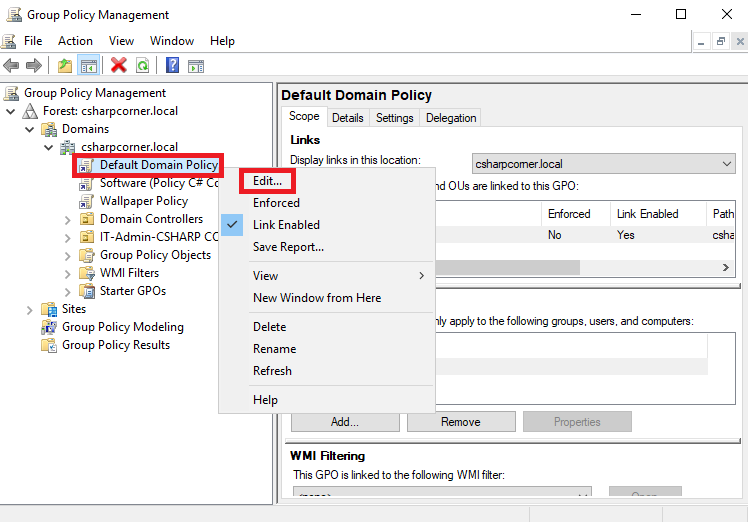Expand the Sites tree node

pos(30,310)
